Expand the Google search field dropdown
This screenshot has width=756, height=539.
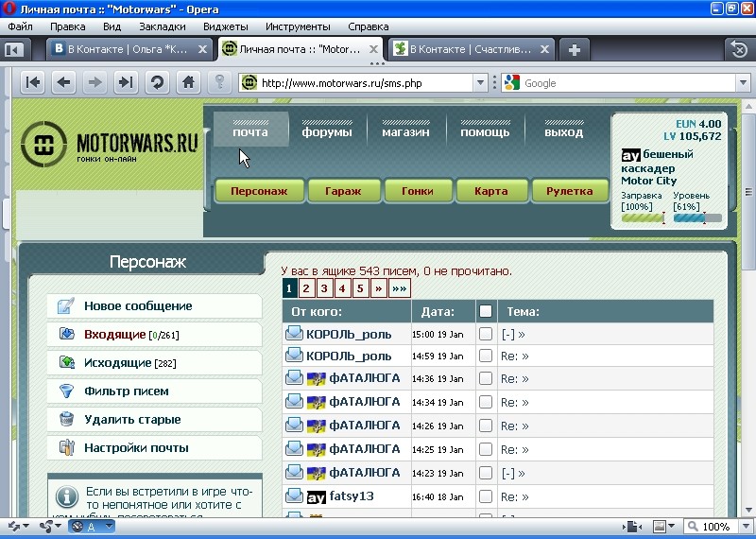click(743, 83)
